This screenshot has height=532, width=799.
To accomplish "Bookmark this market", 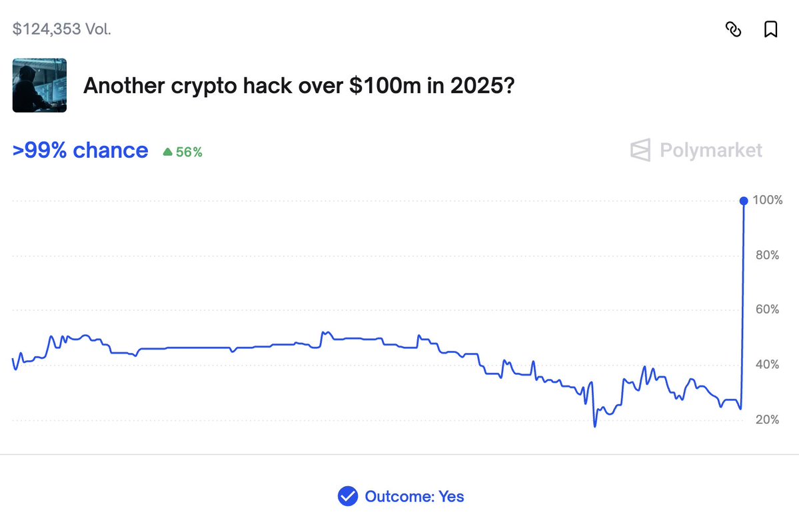I will coord(770,30).
